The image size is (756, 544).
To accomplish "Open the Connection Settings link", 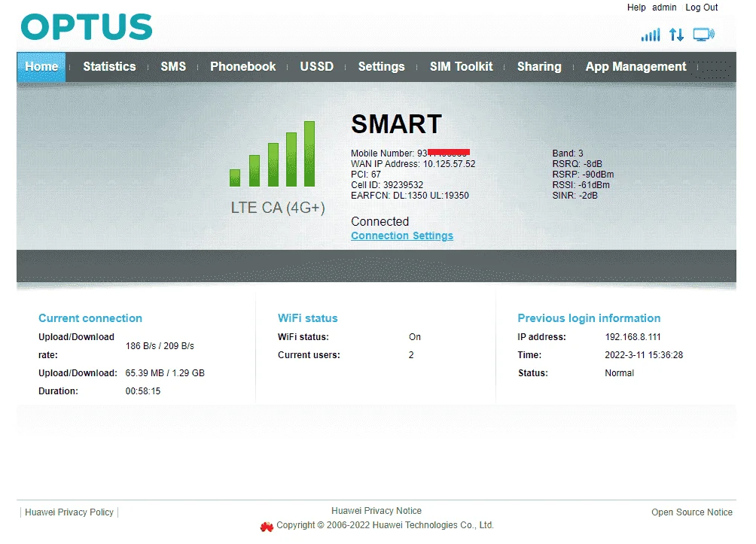I will click(402, 236).
